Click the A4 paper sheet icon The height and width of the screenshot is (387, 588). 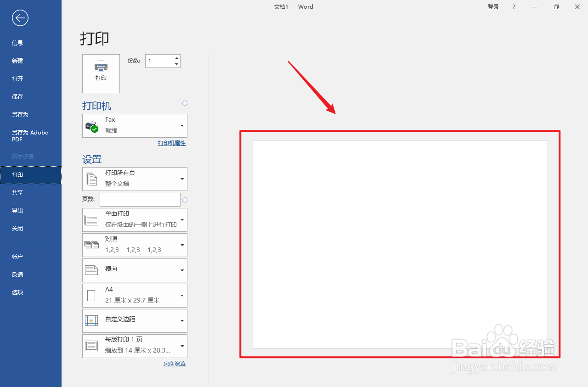click(x=91, y=296)
